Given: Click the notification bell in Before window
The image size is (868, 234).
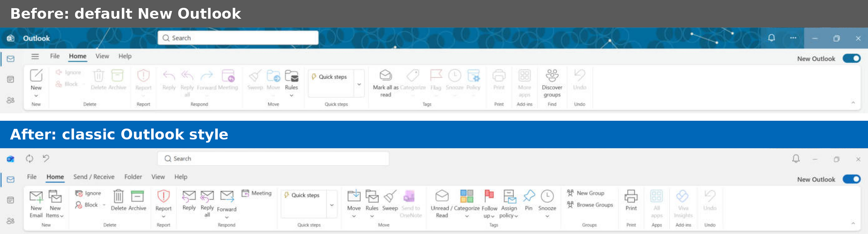Looking at the screenshot, I should coord(771,38).
